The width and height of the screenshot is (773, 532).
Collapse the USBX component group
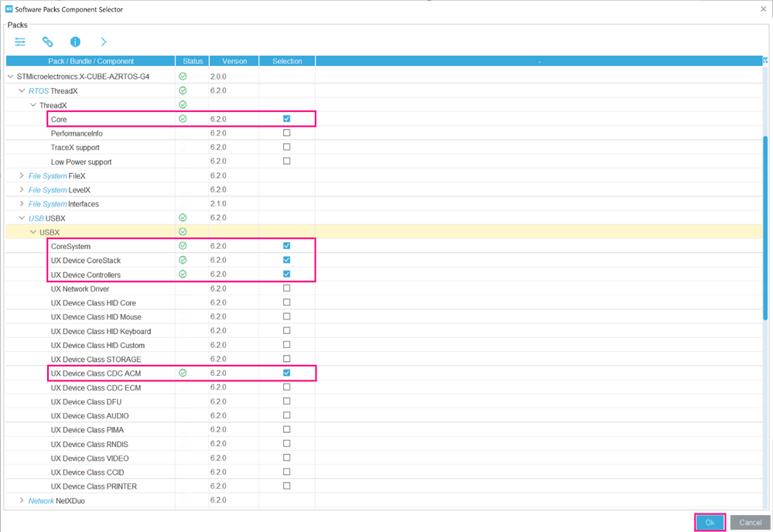(33, 232)
